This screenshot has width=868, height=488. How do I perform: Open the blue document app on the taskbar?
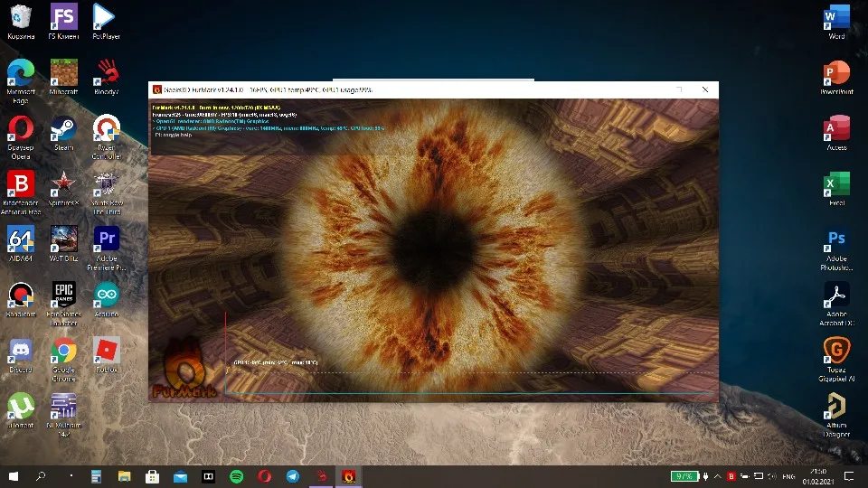click(x=97, y=476)
